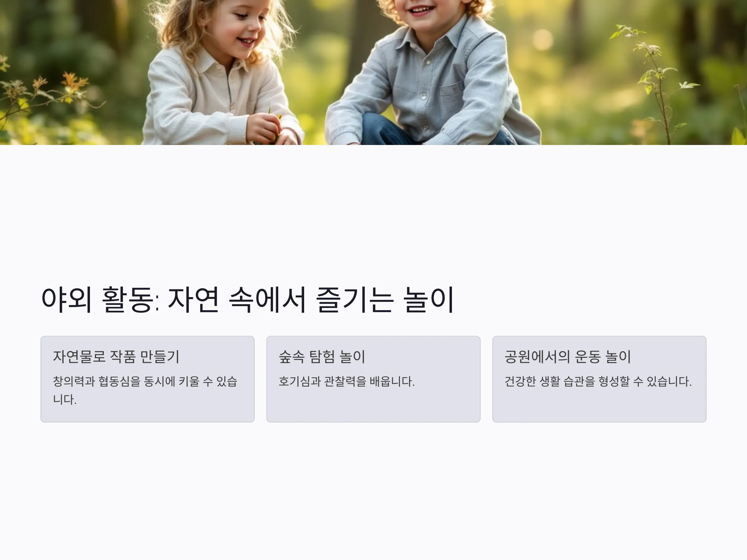
Task: Select the text 창의력과 협동심을 동시에 키울 수 있습니다
Action: (x=145, y=390)
